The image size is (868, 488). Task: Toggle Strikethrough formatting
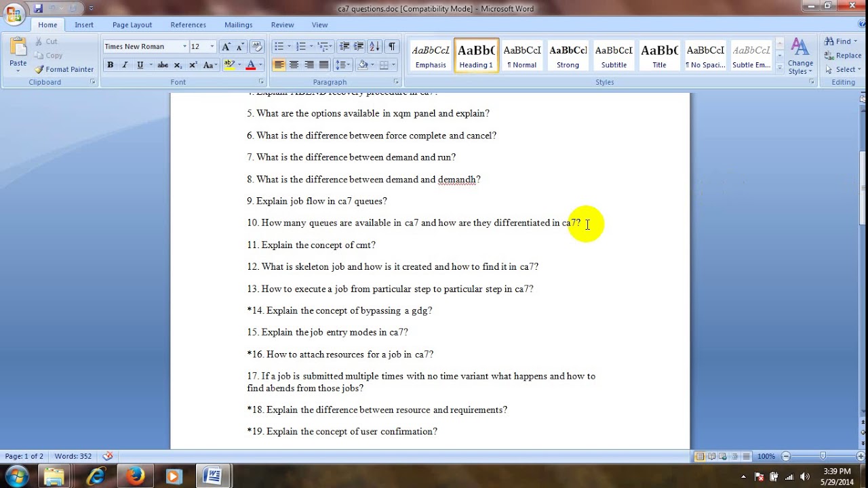[x=163, y=65]
